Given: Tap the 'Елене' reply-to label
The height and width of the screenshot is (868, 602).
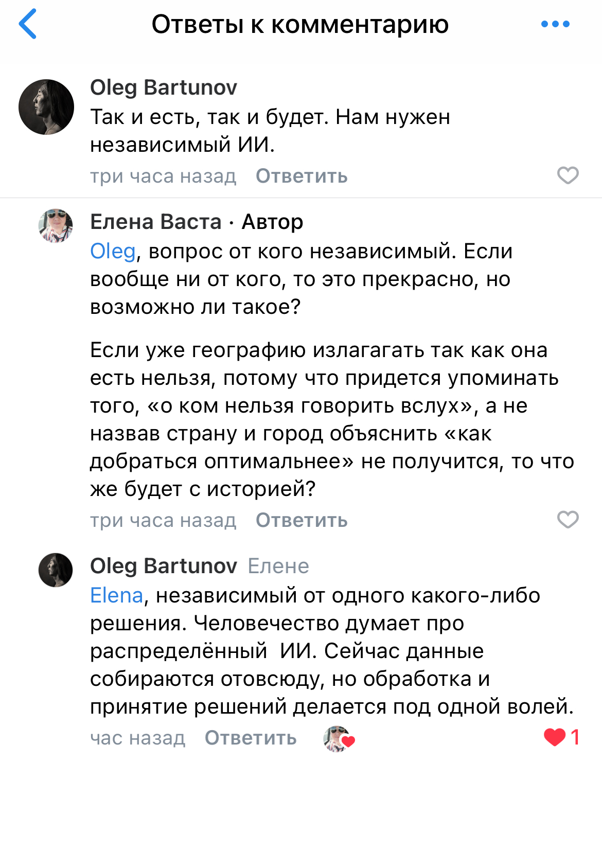Looking at the screenshot, I should tap(278, 566).
